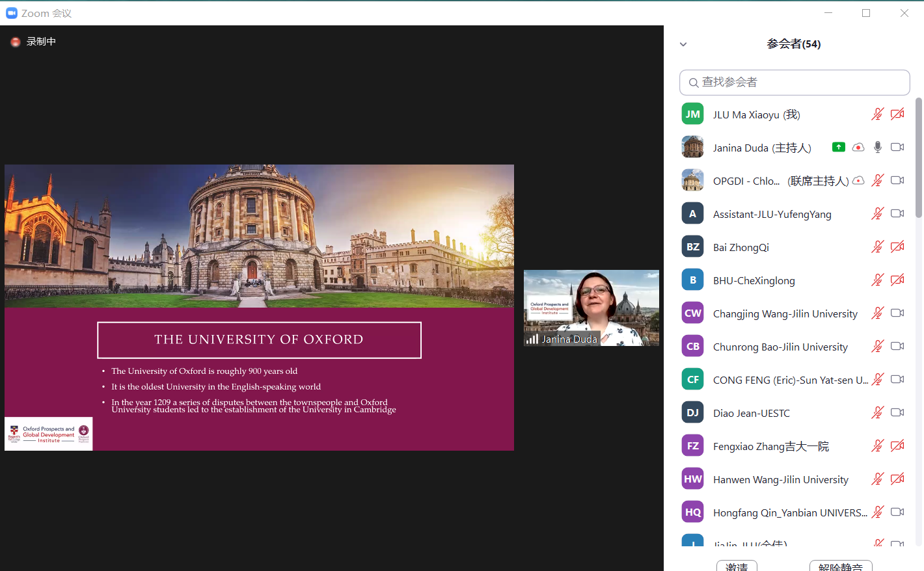Click the camera icon for OPGDI - Chlo...
The width and height of the screenshot is (924, 571).
click(897, 180)
